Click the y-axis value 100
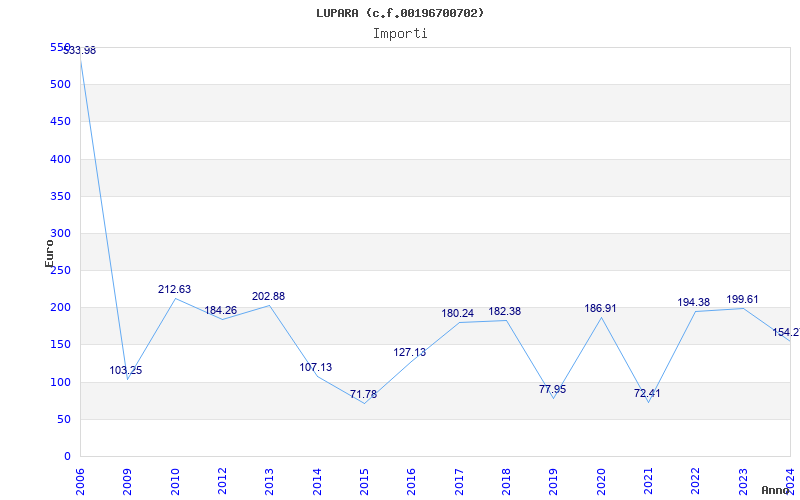The height and width of the screenshot is (500, 800). coord(60,382)
